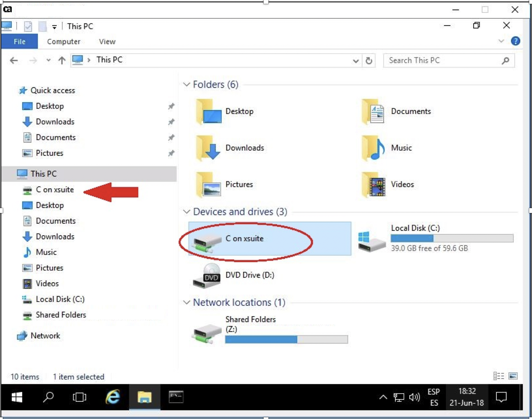
Task: Click the search magnifier in Search box
Action: pyautogui.click(x=505, y=61)
